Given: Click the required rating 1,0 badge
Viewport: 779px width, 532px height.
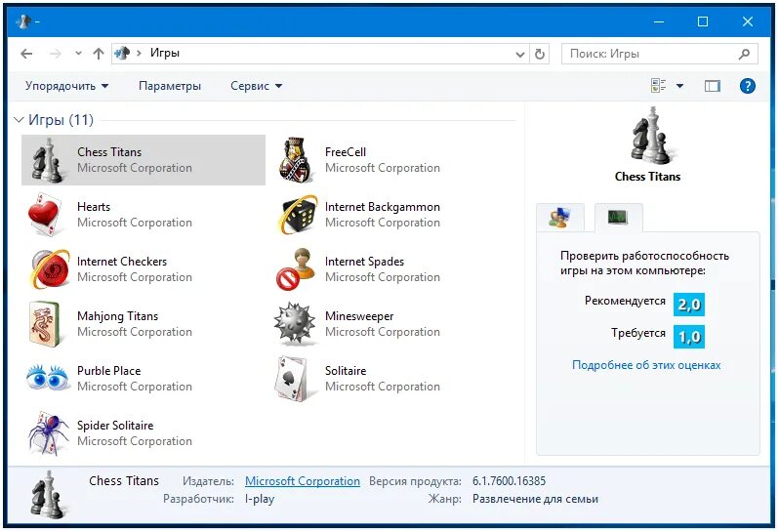Looking at the screenshot, I should pyautogui.click(x=689, y=337).
